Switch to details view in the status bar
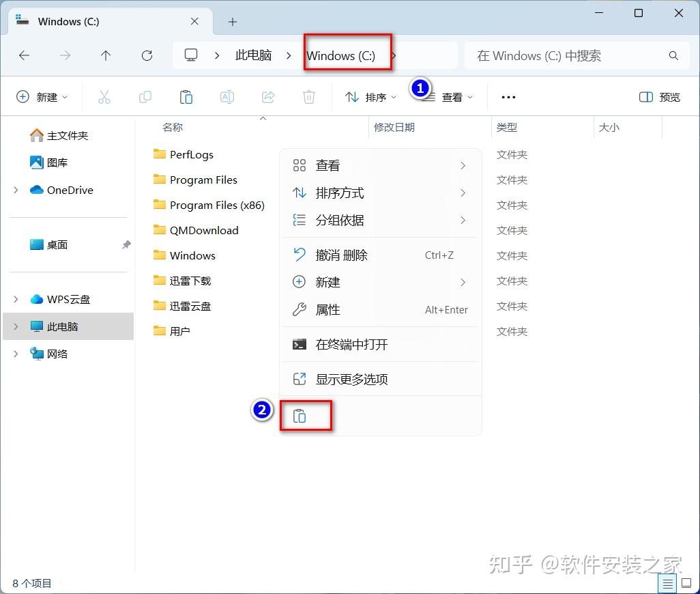This screenshot has width=700, height=594. [667, 583]
